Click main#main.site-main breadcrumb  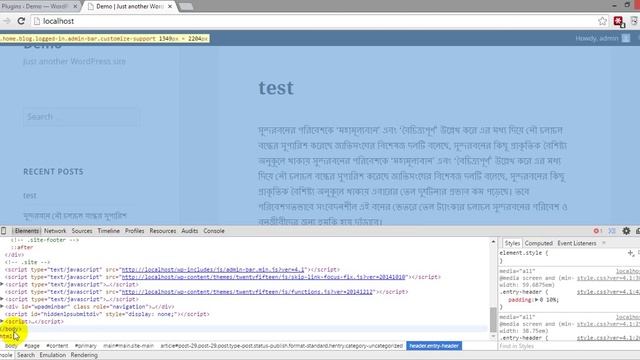[129, 346]
